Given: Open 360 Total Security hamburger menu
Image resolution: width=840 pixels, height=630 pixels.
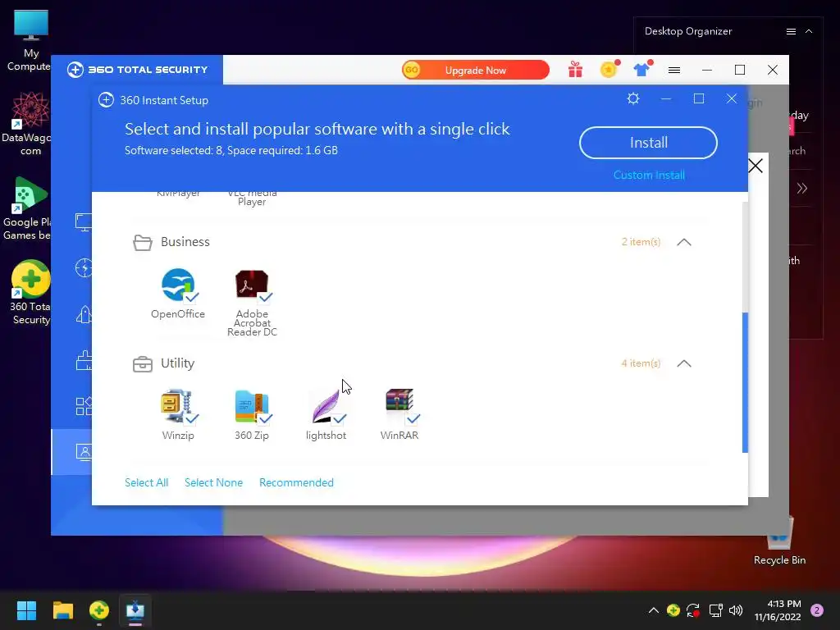Looking at the screenshot, I should 674,71.
